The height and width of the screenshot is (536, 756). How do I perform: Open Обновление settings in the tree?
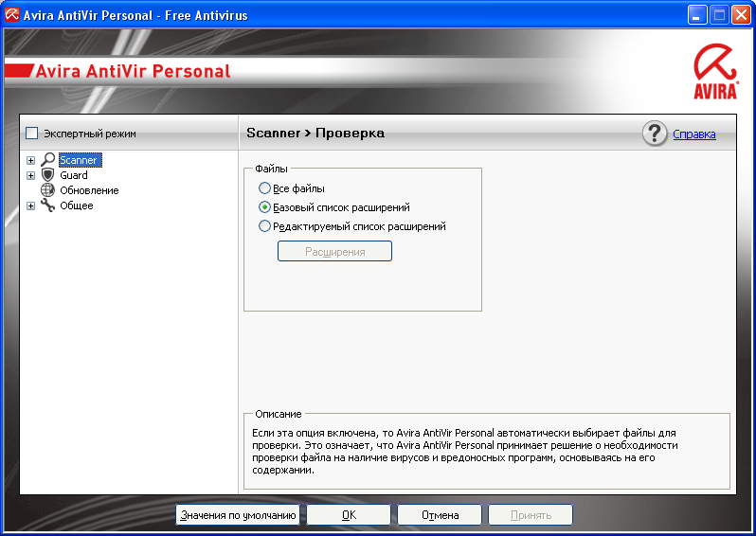(89, 190)
